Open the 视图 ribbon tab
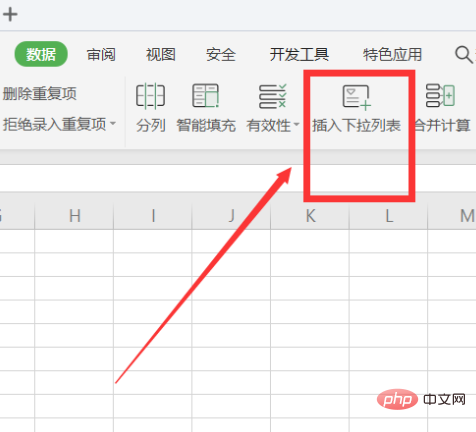 point(161,55)
